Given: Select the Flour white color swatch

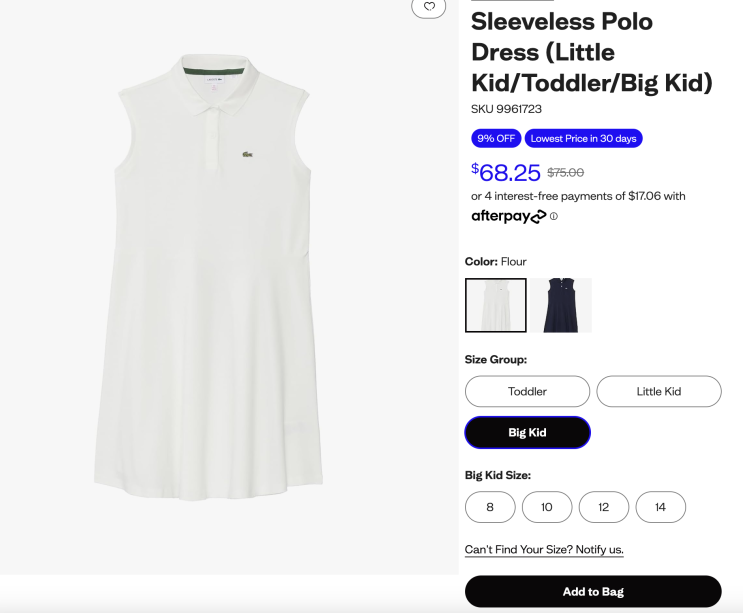Looking at the screenshot, I should (496, 305).
